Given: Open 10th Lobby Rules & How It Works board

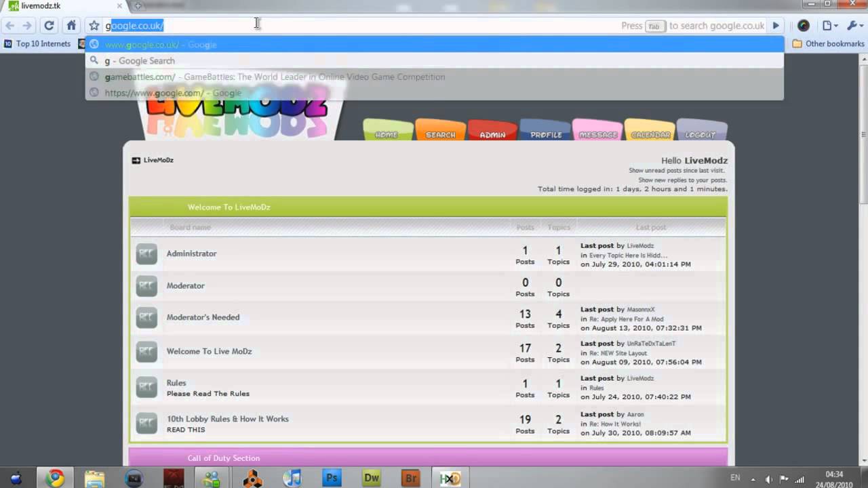Looking at the screenshot, I should point(228,419).
